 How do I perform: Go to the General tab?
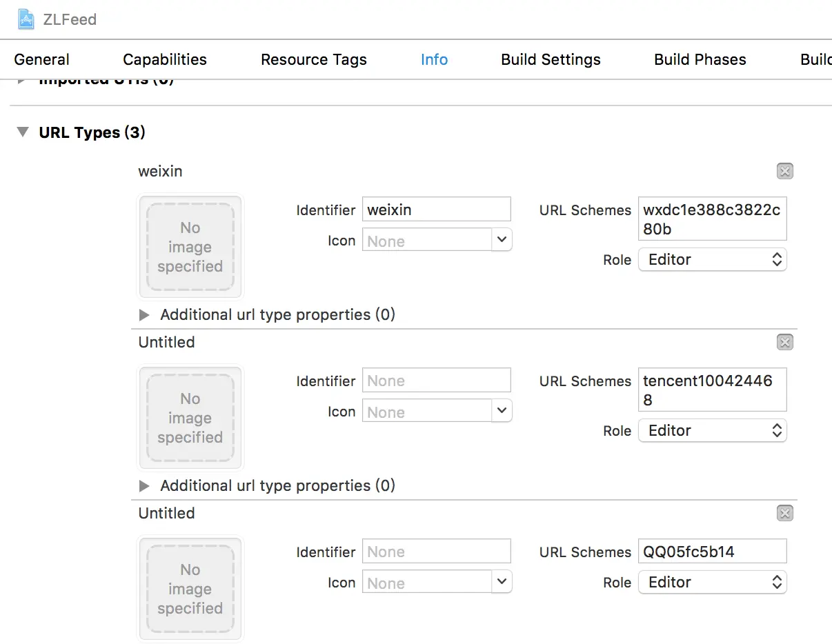click(x=42, y=59)
